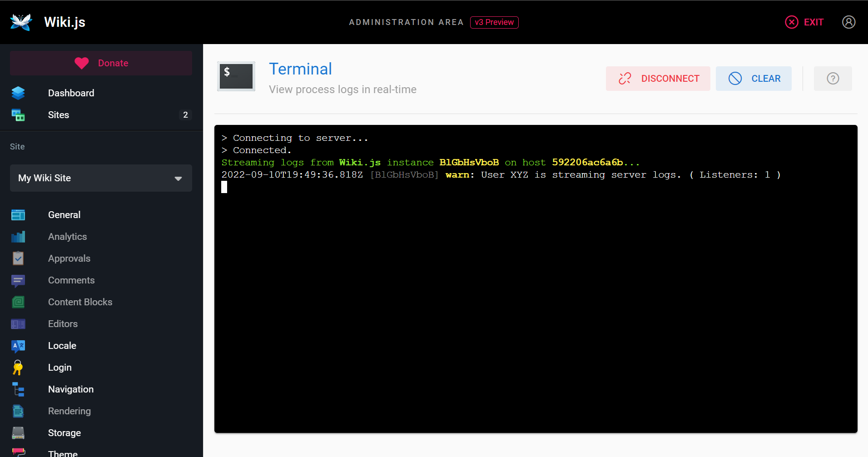Screen dimensions: 868x457
Task: Click the Storage drive icon
Action: point(18,433)
